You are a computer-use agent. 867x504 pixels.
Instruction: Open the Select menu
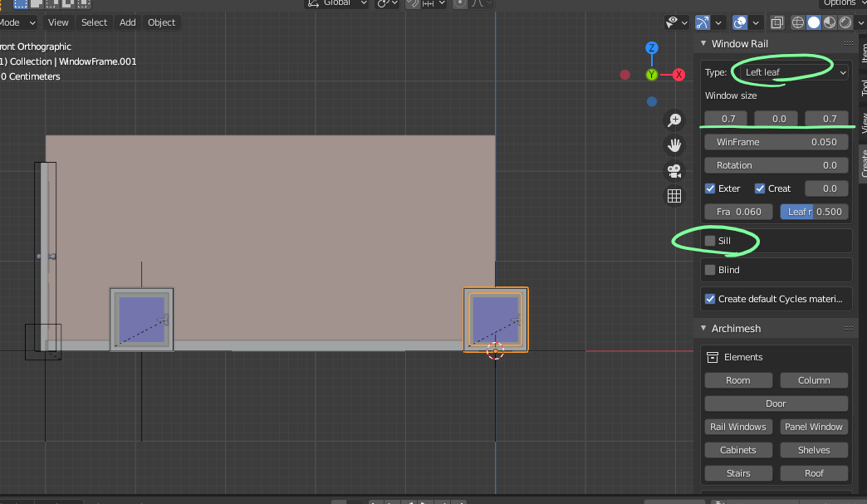(x=94, y=22)
